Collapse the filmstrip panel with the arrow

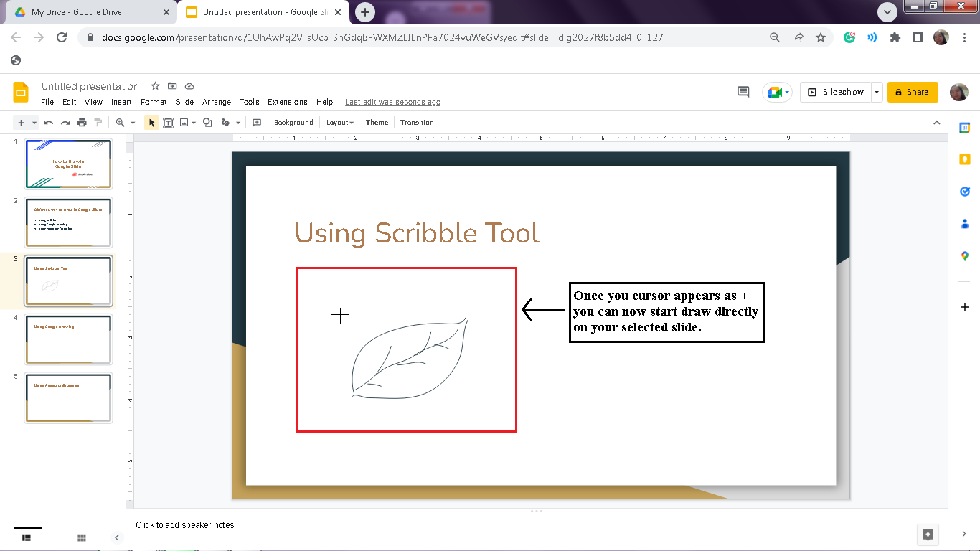point(117,537)
